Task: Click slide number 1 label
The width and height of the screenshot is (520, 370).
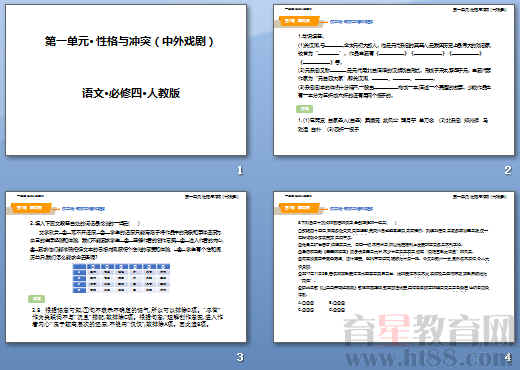Action: 240,170
